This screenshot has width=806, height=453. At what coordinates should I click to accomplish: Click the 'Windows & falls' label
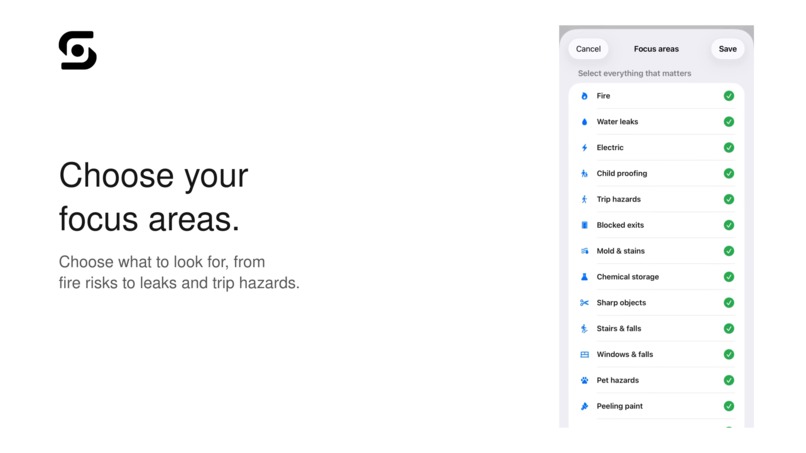[x=625, y=354]
